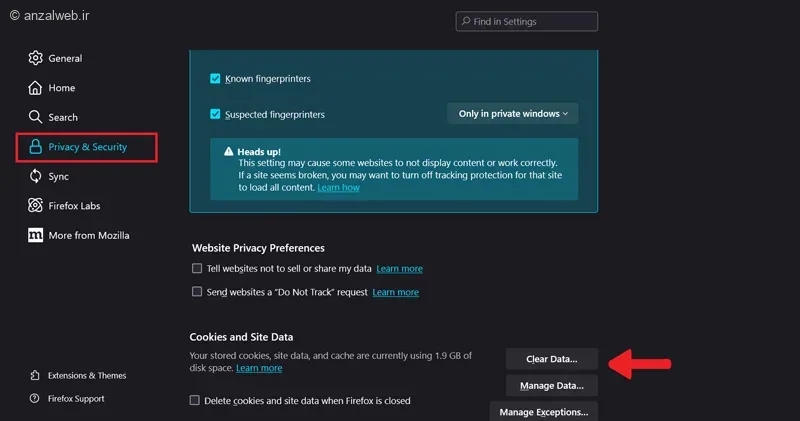Enable Tell websites not to sell data
The image size is (800, 421).
click(x=197, y=269)
